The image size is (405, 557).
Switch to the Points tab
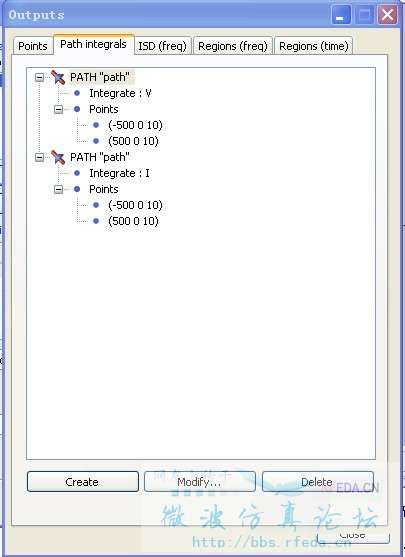[33, 46]
